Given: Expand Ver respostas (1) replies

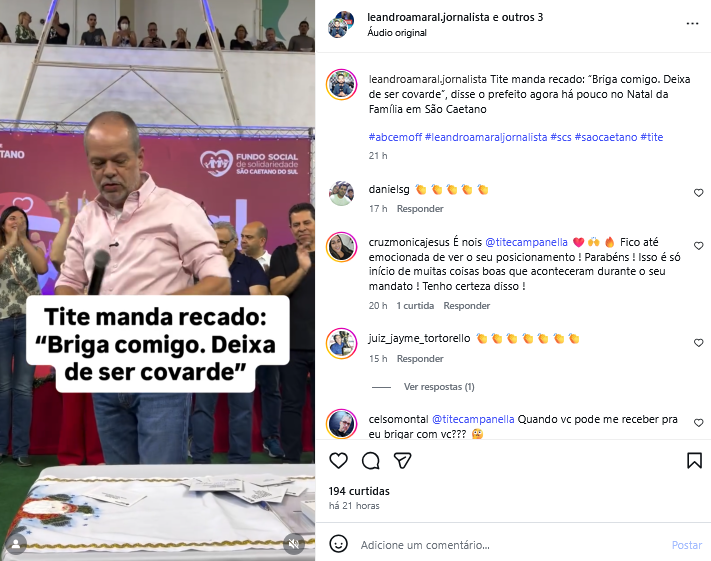Looking at the screenshot, I should click(439, 387).
